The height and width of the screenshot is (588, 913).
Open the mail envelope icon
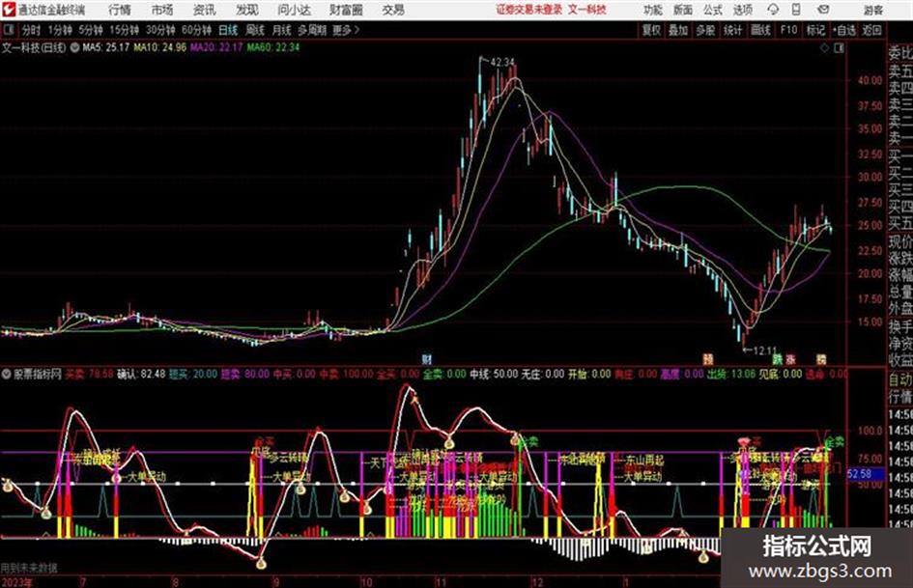(823, 10)
